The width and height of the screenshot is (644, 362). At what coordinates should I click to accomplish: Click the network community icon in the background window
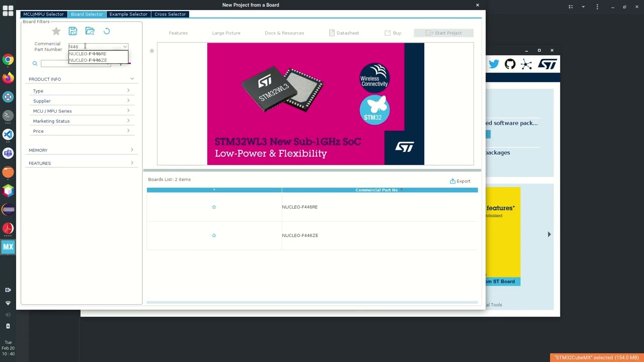pyautogui.click(x=526, y=64)
